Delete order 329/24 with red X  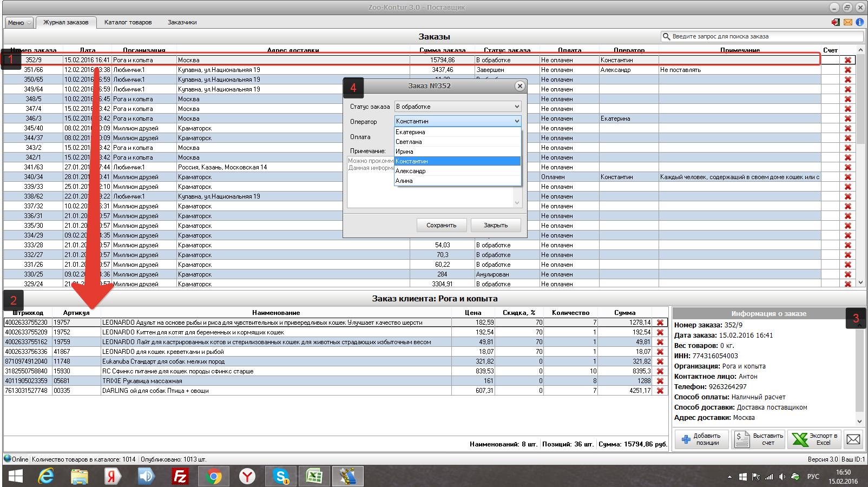(x=848, y=284)
